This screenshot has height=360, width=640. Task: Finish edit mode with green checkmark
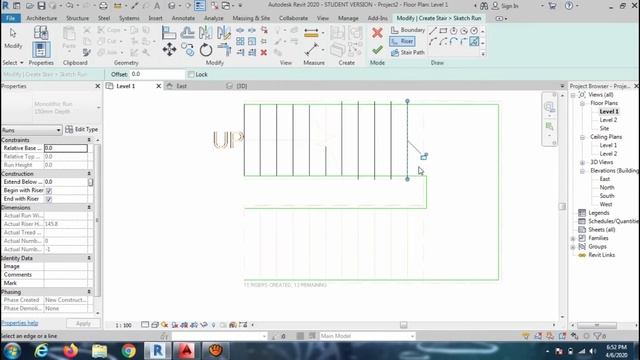click(x=377, y=50)
